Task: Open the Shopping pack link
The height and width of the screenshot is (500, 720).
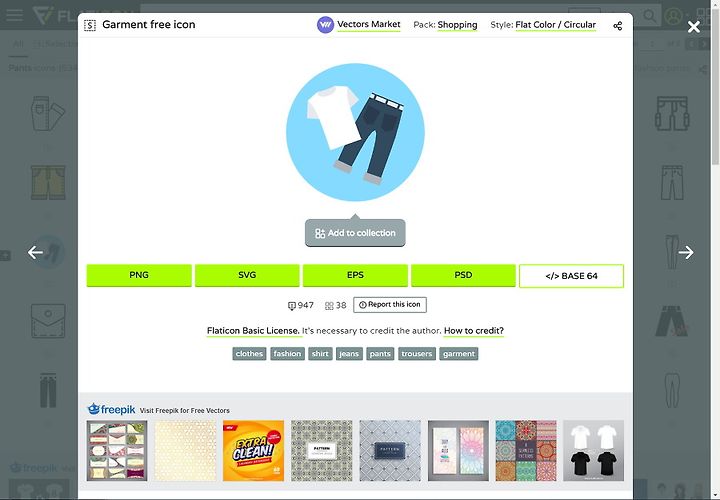Action: (457, 25)
